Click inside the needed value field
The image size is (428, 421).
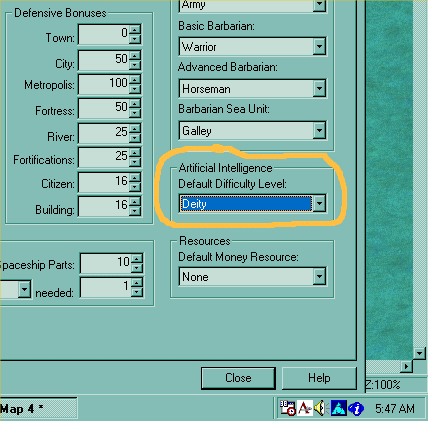coord(106,288)
